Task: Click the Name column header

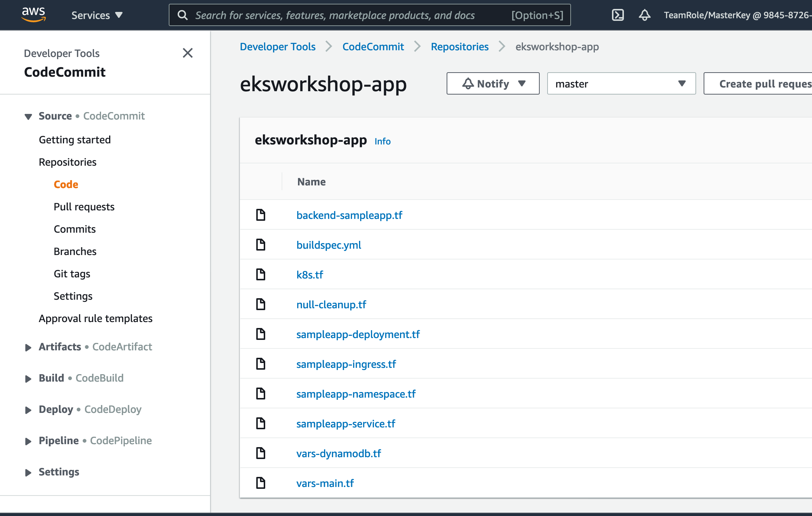Action: (x=311, y=182)
